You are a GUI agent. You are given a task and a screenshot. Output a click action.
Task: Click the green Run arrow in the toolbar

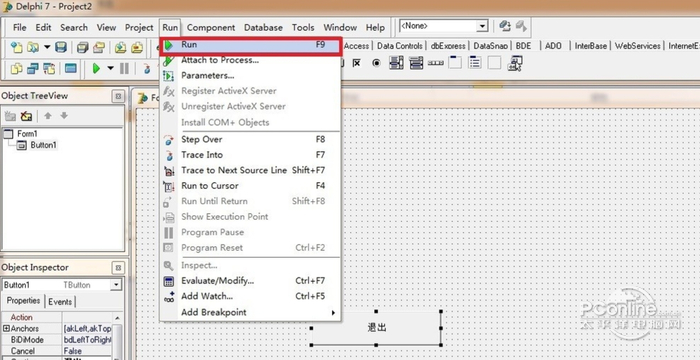[96, 68]
